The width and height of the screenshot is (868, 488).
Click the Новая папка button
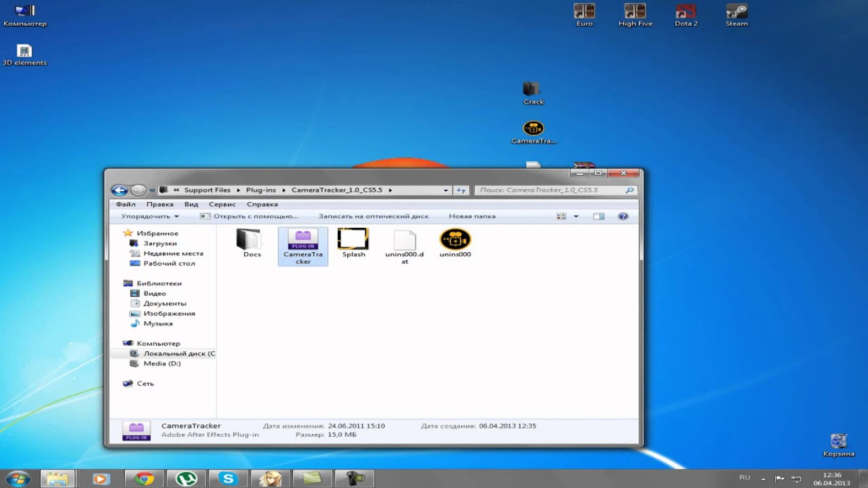[x=472, y=216]
